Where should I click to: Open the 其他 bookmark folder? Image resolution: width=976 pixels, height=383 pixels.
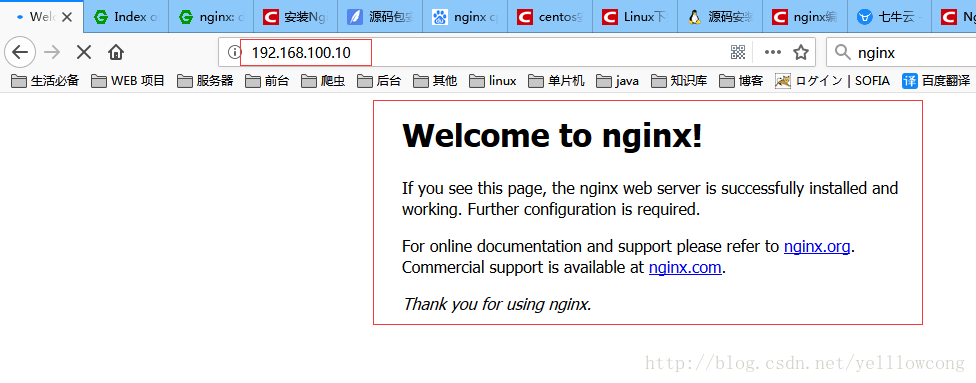pos(435,80)
